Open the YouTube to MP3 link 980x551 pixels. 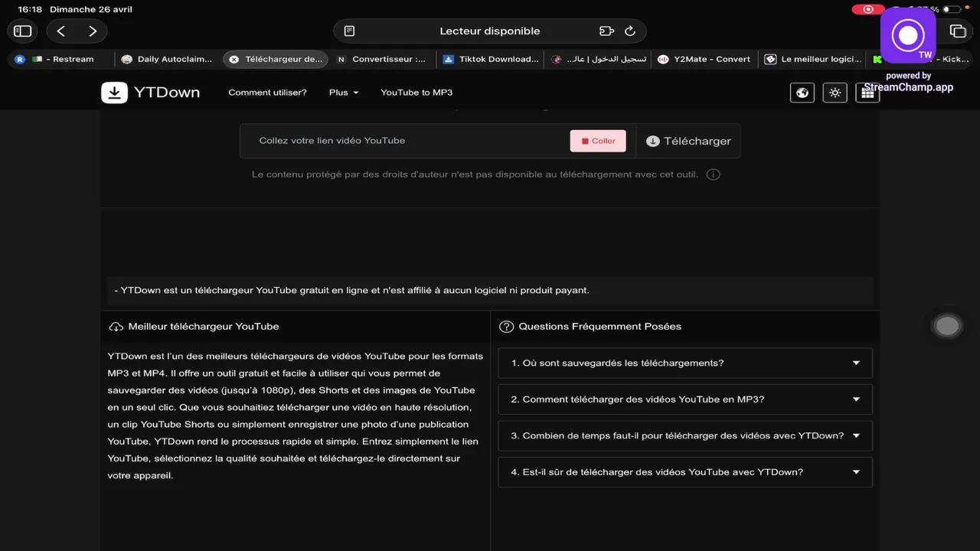point(416,93)
